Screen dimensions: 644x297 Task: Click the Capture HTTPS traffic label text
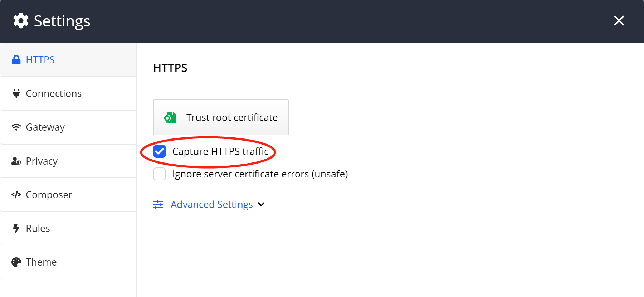coord(220,152)
